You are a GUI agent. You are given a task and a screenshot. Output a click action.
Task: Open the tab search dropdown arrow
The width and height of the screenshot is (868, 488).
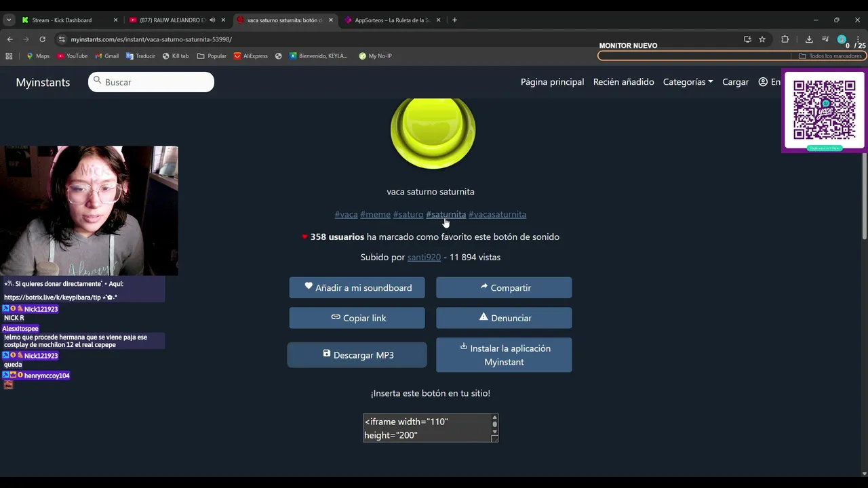pos(9,20)
